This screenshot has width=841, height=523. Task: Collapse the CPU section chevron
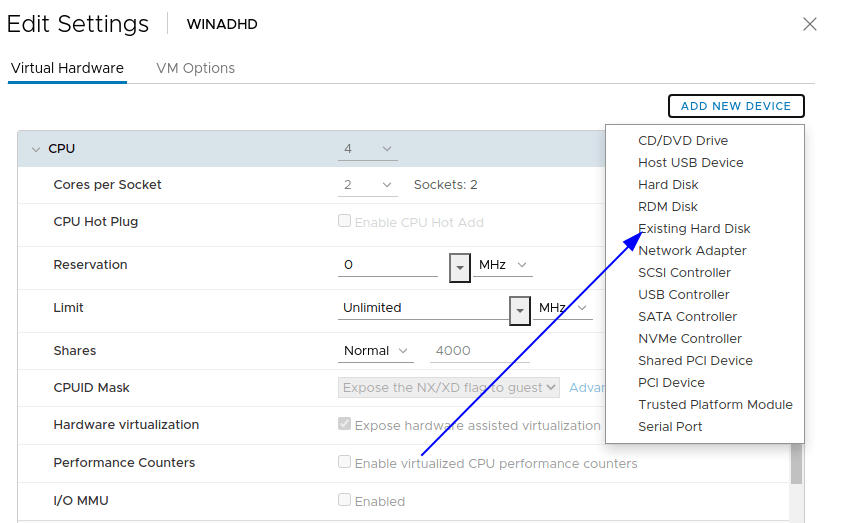pos(36,149)
